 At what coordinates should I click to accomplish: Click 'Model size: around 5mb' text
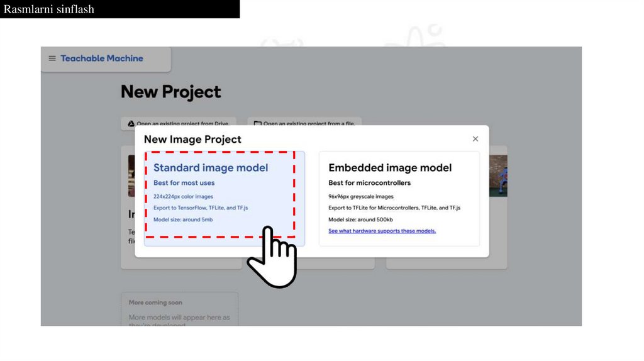183,219
